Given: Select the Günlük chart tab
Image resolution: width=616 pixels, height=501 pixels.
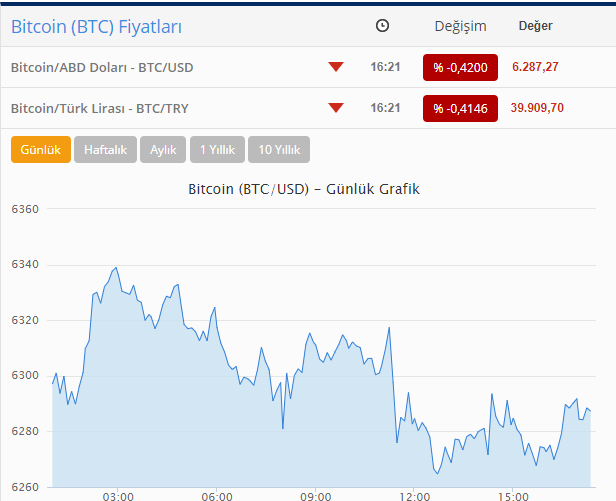Looking at the screenshot, I should [x=41, y=149].
